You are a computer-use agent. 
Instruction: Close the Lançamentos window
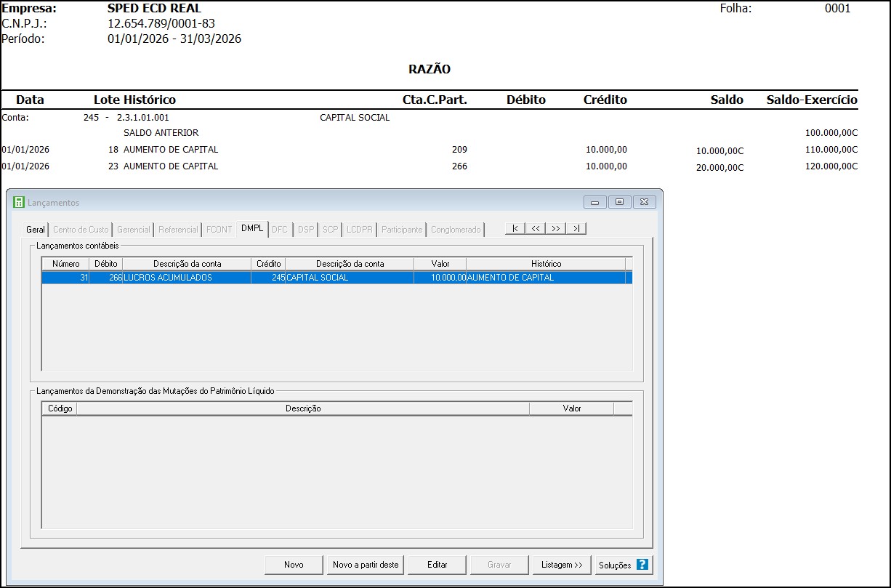(644, 202)
